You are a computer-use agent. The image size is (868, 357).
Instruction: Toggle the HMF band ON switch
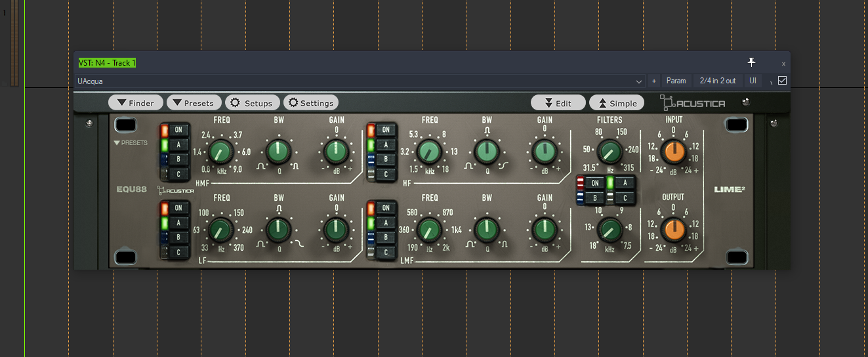[x=178, y=130]
